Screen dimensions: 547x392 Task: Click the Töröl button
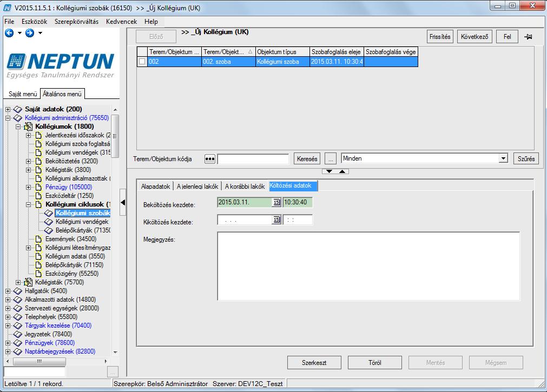pyautogui.click(x=374, y=363)
